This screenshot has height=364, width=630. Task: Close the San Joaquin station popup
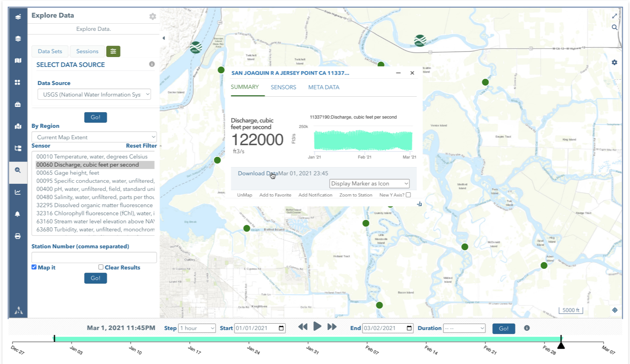coord(412,73)
